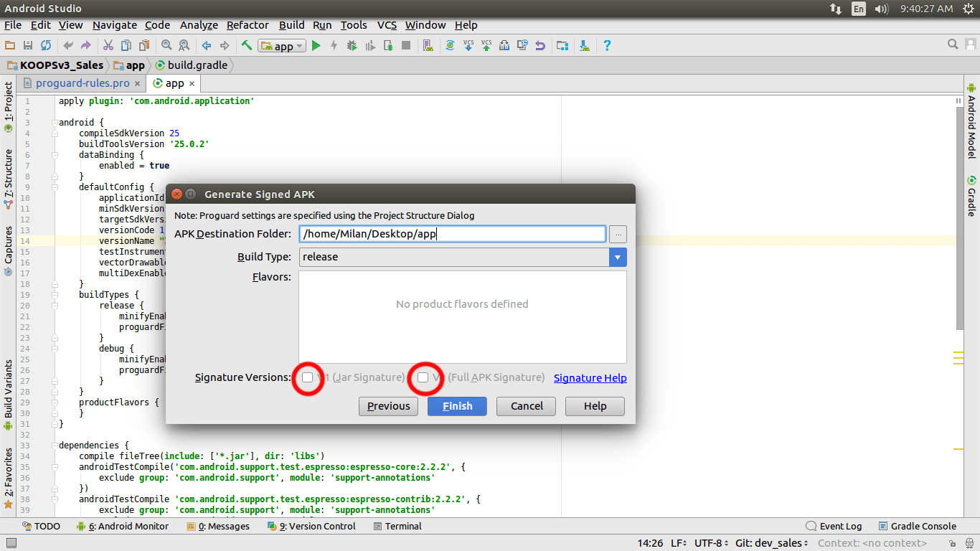This screenshot has height=551, width=980.
Task: Commit changes with the VCS up-arrow icon
Action: coord(486,44)
